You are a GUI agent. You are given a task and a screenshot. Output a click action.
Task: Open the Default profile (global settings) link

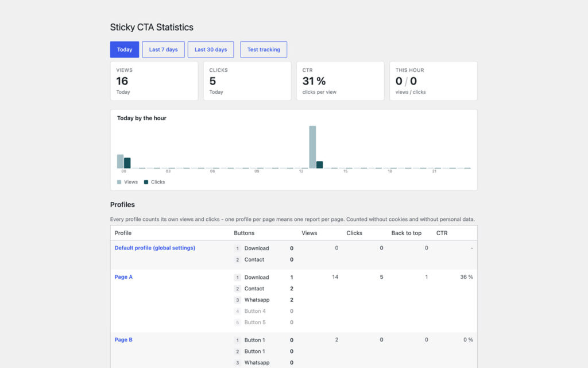coord(155,248)
